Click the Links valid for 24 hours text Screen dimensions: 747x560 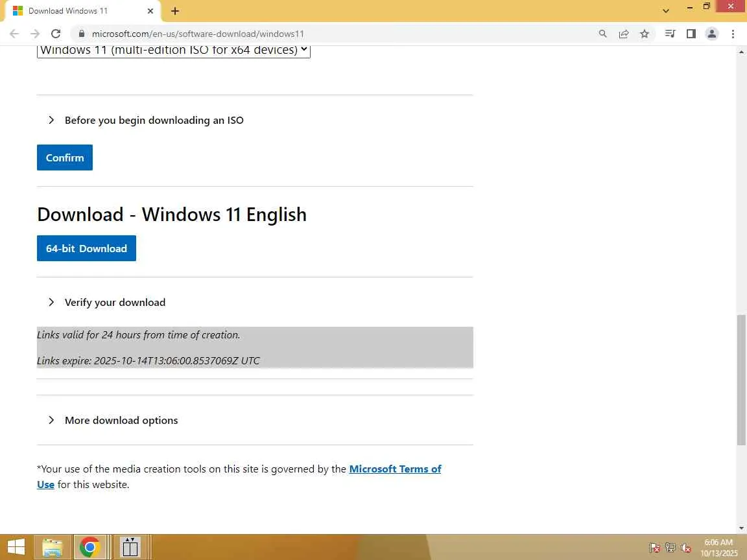click(139, 335)
